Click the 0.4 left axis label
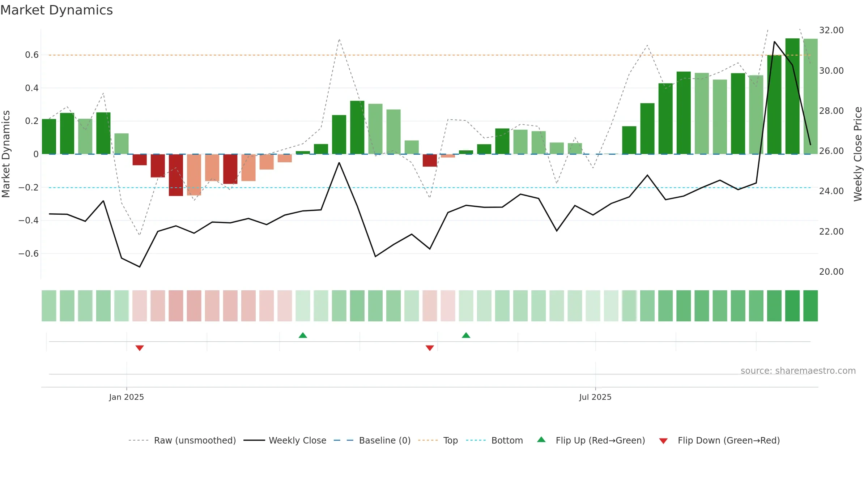Image resolution: width=868 pixels, height=488 pixels. [x=32, y=88]
